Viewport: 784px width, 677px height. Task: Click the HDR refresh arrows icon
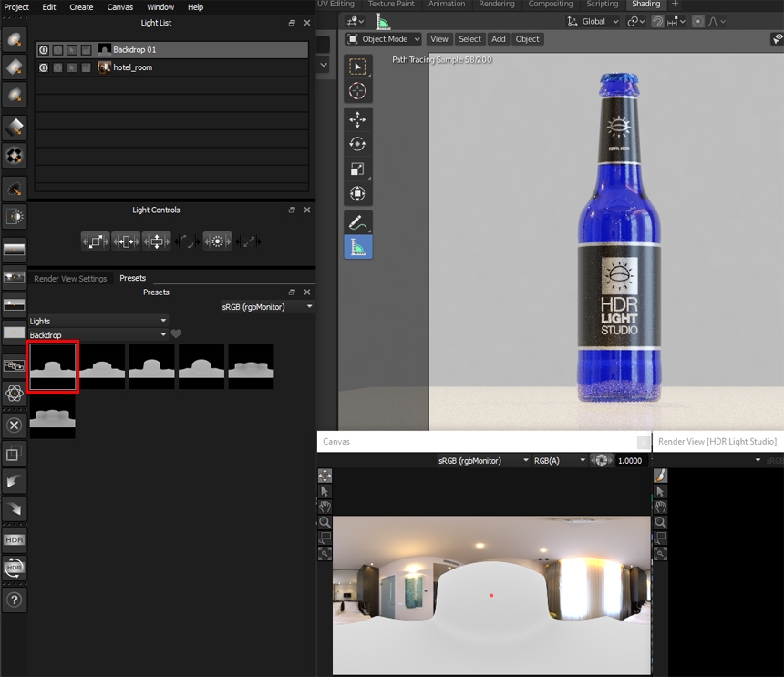tap(15, 568)
